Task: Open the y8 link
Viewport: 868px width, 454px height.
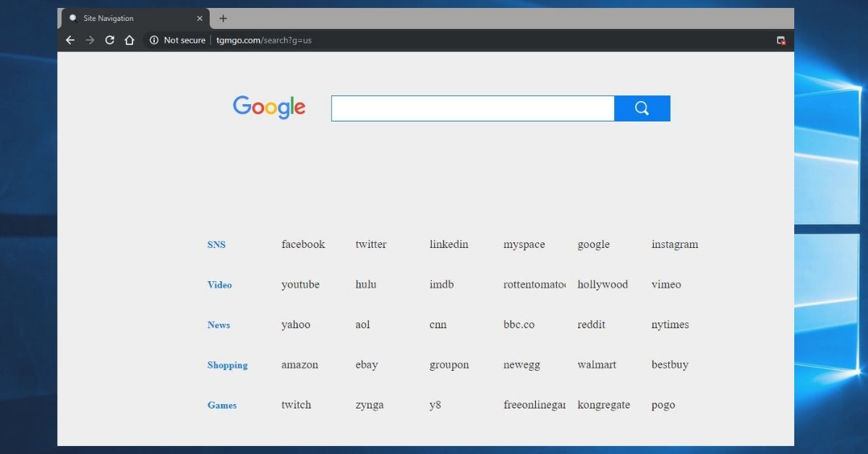Action: 435,406
